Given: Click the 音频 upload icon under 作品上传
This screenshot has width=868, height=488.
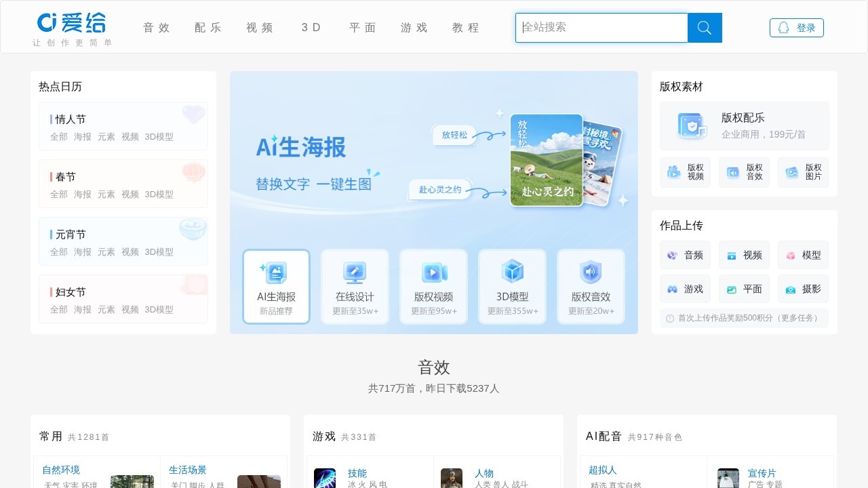Looking at the screenshot, I should pyautogui.click(x=673, y=255).
